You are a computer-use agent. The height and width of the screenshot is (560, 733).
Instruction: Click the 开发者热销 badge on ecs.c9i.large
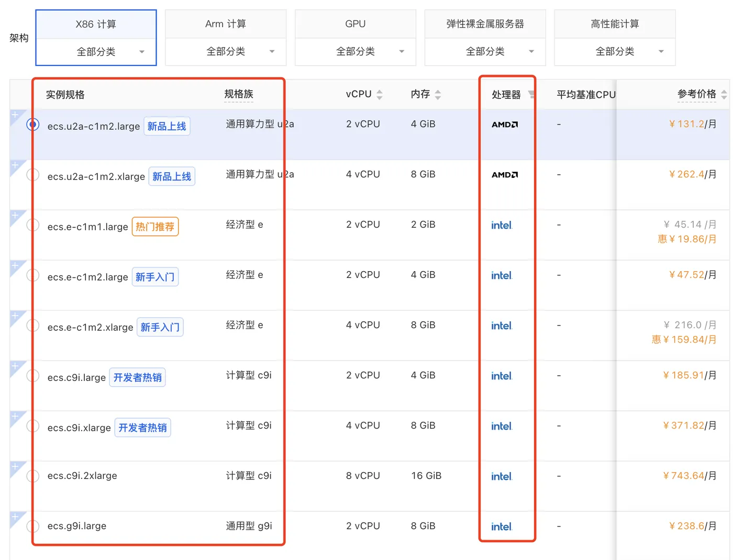point(137,377)
